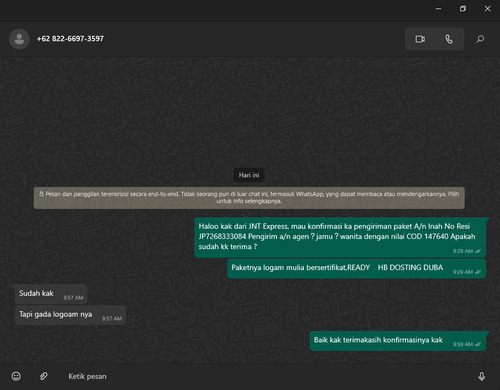500x390 pixels.
Task: Record a voice message with microphone
Action: coord(481,376)
